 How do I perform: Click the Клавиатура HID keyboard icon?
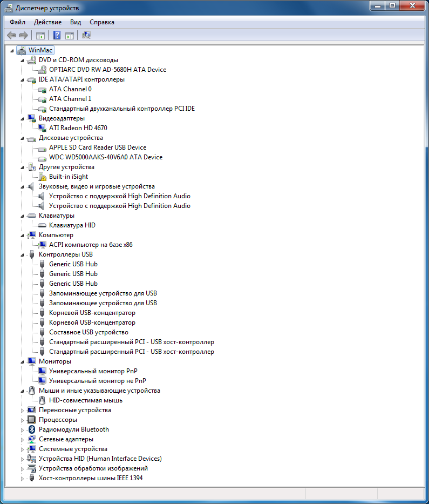point(42,225)
